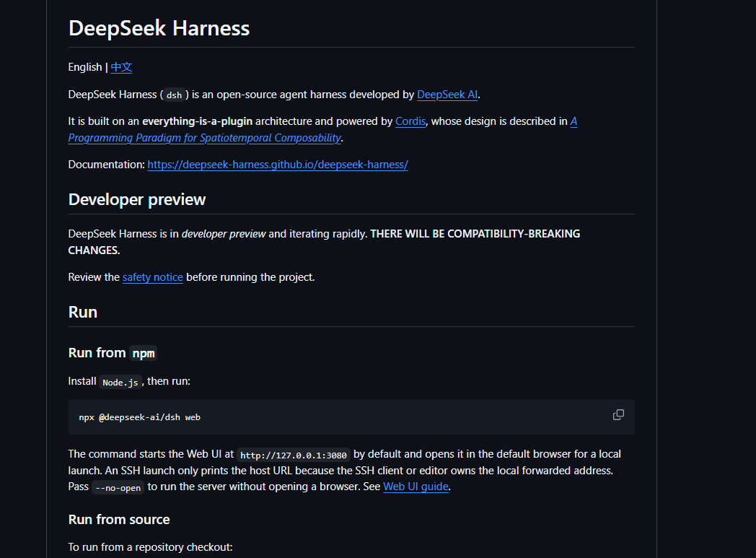Click the --no-open inline code
Viewport: 756px width, 558px height.
[118, 487]
